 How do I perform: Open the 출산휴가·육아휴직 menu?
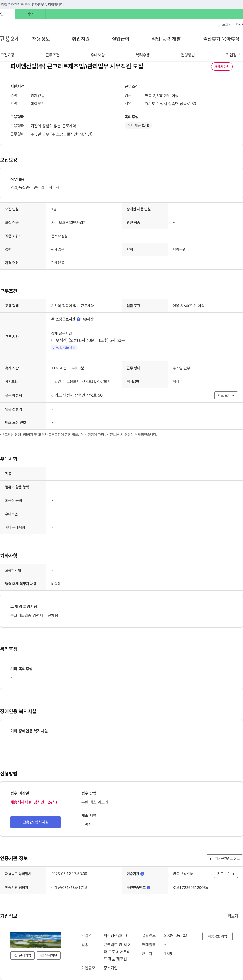pos(221,39)
